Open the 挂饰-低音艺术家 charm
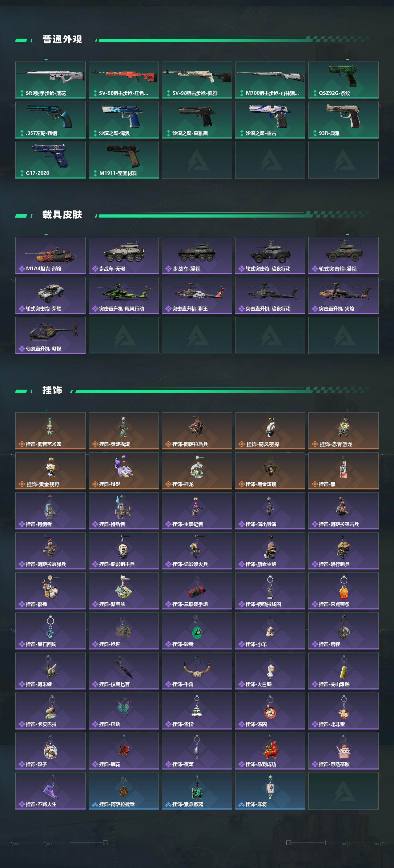Screen dimensions: 394x868 [50, 431]
